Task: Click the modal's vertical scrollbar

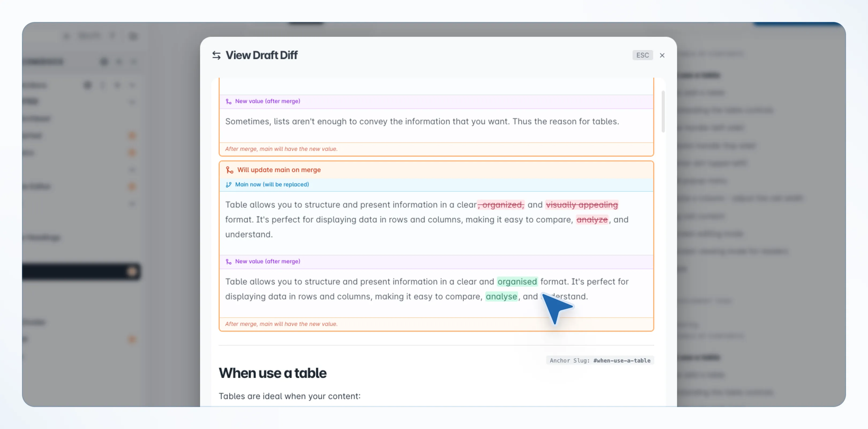Action: (663, 111)
